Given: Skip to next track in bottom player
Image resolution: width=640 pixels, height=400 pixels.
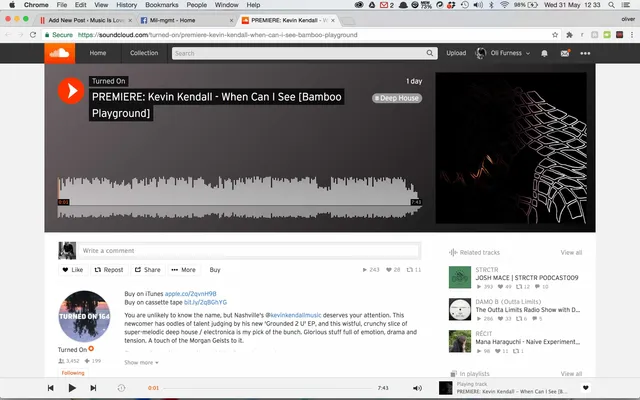Looking at the screenshot, I should coord(93,388).
